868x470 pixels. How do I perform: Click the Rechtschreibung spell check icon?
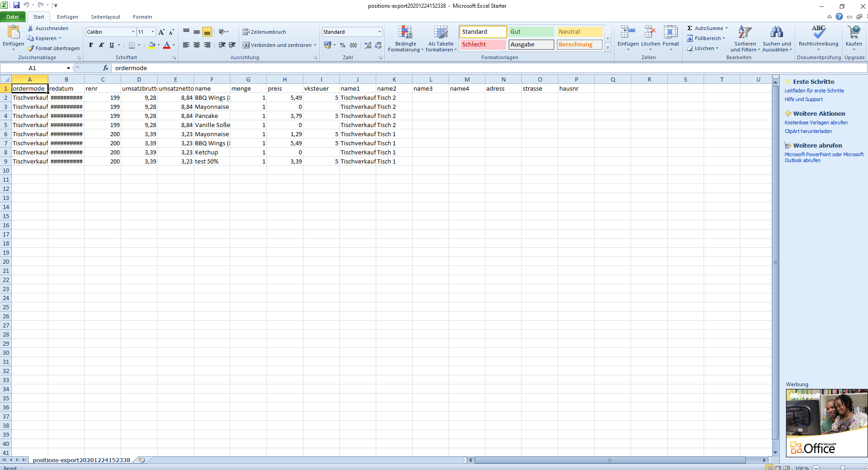(818, 32)
